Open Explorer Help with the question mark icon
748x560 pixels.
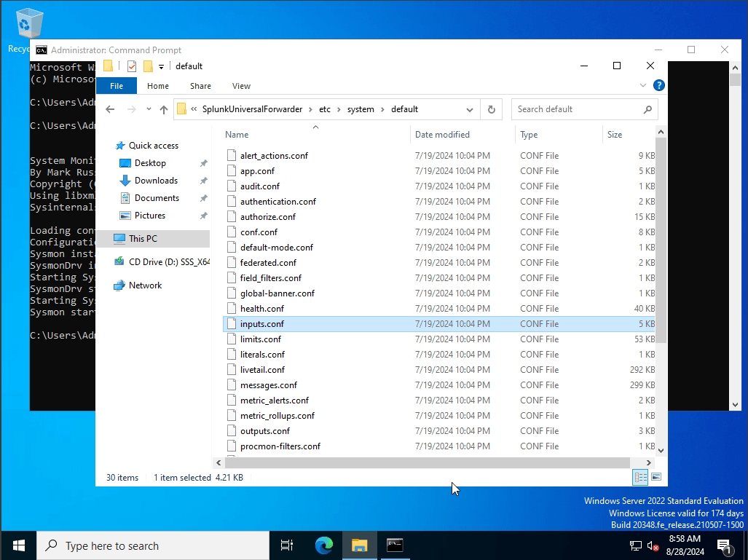point(659,85)
